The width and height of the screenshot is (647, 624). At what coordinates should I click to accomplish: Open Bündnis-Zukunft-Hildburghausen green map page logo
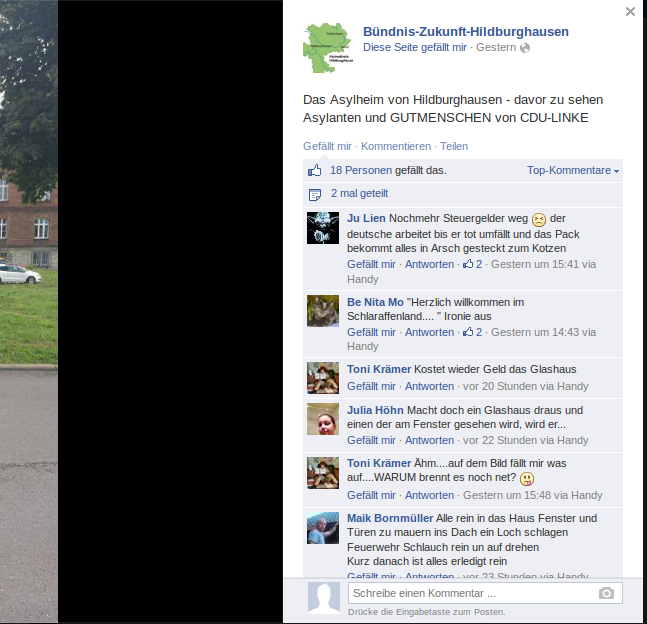tap(328, 48)
